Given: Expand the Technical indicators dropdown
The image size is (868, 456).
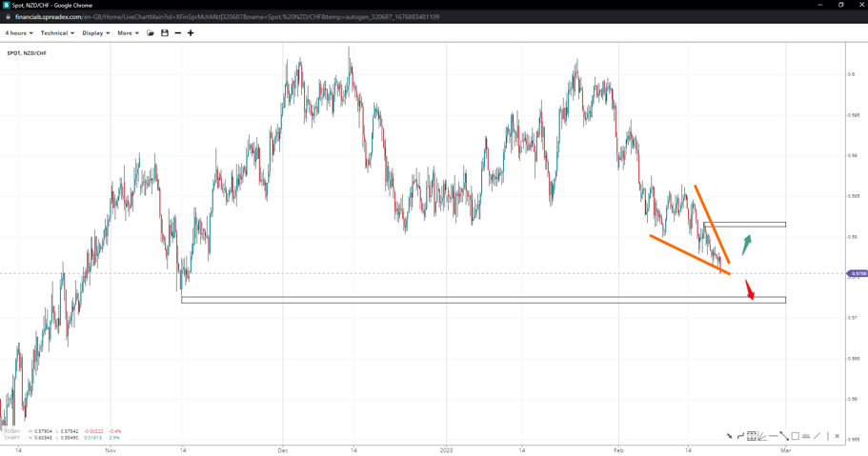Looking at the screenshot, I should pos(57,33).
